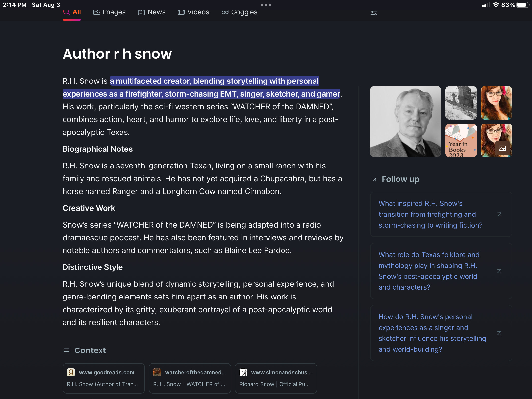Viewport: 532px width, 399px height.
Task: Click arrow icon on Texas folklore question
Action: tap(499, 271)
